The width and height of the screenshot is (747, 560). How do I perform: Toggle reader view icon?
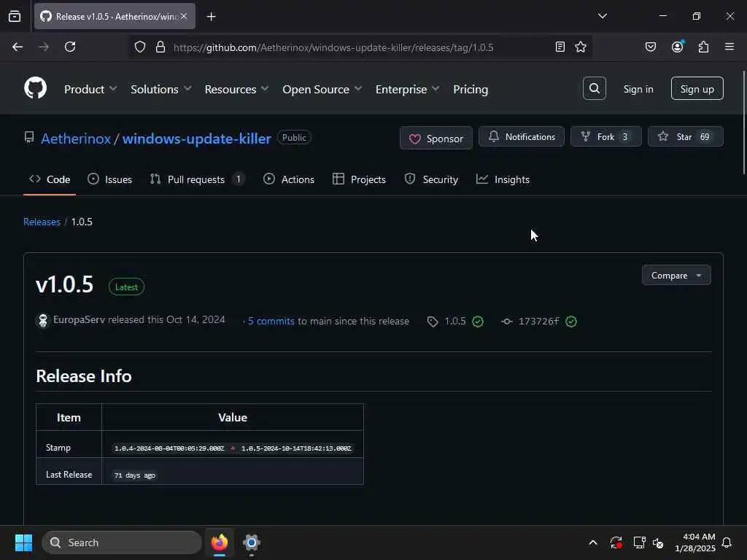[x=560, y=47]
